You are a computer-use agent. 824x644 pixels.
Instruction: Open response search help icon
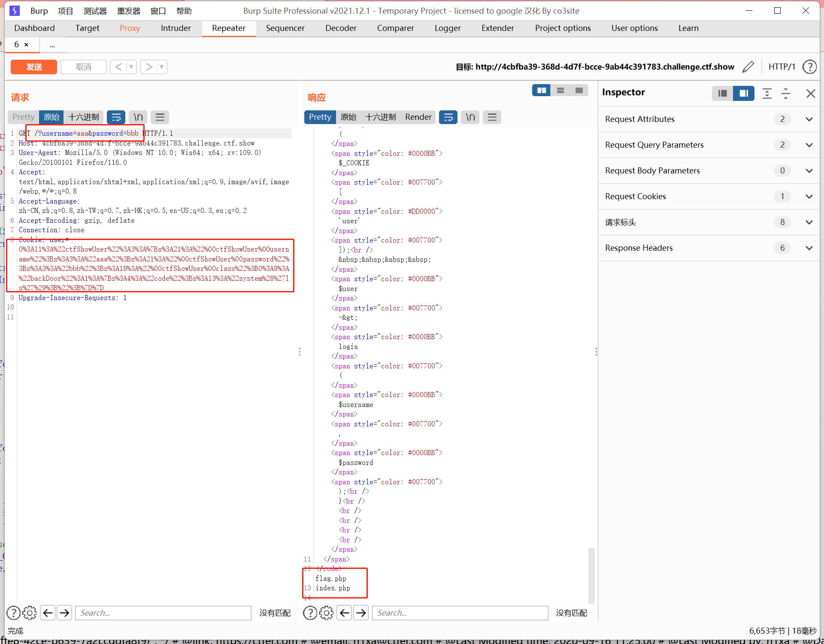pyautogui.click(x=310, y=613)
